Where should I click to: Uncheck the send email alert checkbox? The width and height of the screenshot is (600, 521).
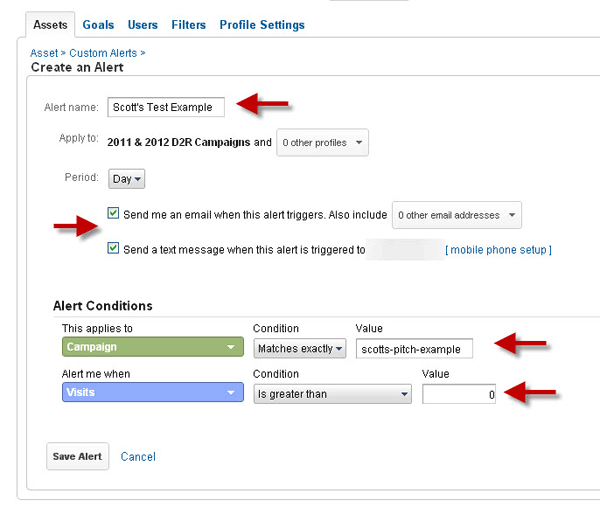114,213
